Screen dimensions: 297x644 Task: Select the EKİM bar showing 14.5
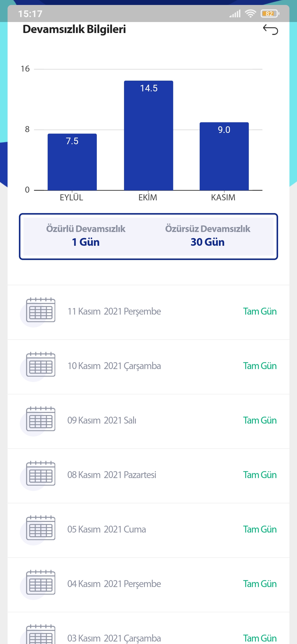[148, 135]
